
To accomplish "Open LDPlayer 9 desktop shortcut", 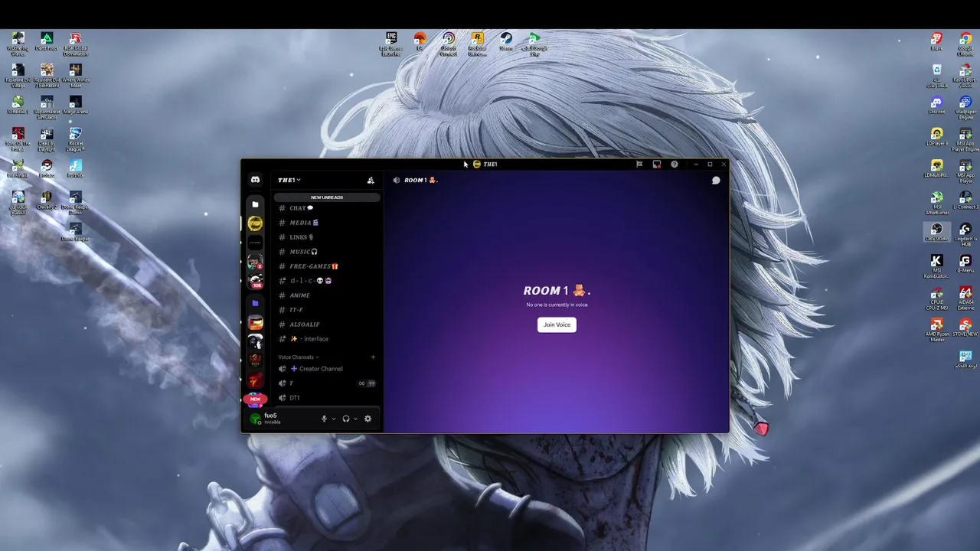I will pyautogui.click(x=936, y=137).
